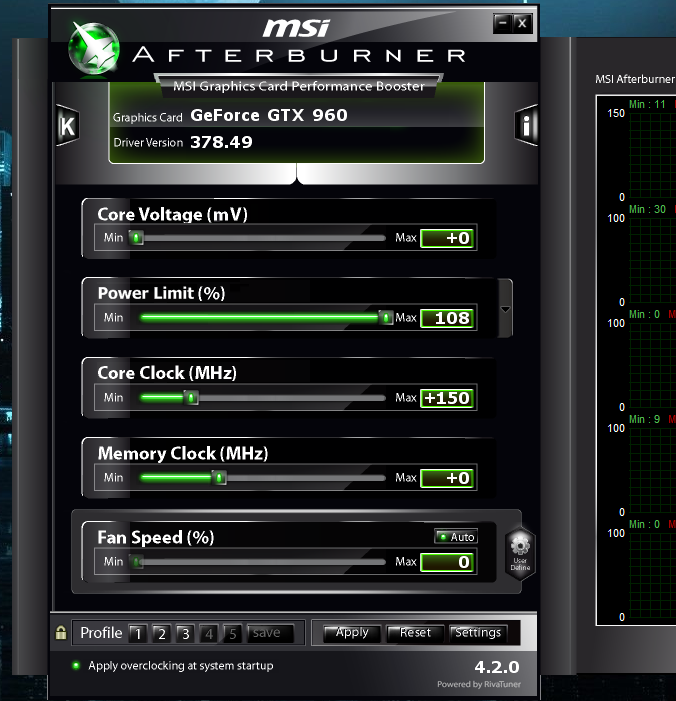Click Min : 11 in monitoring graph
The height and width of the screenshot is (701, 676).
click(647, 104)
